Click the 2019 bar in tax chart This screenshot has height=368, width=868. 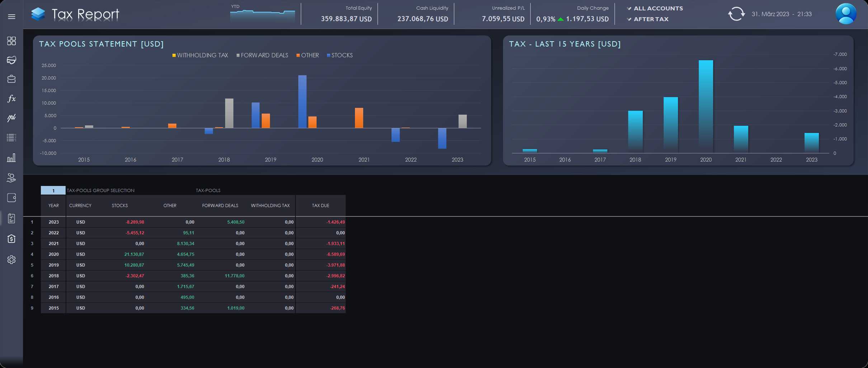[671, 125]
